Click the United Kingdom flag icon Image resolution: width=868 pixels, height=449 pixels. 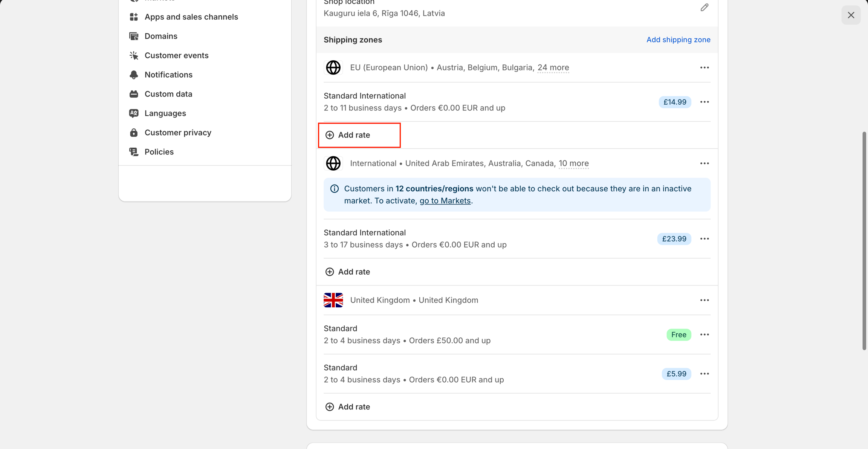click(x=333, y=300)
